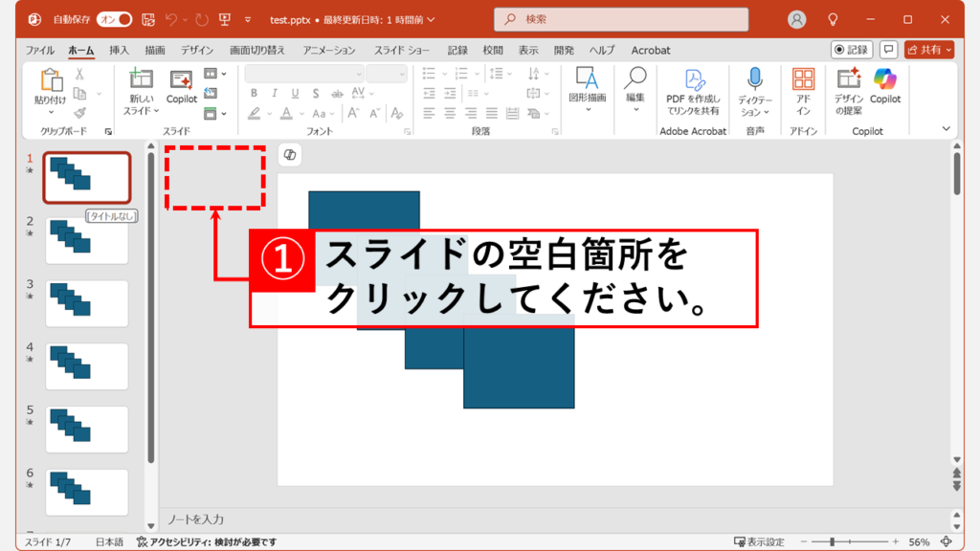Screen dimensions: 980x551
Task: Open Designer suggestions デザインの提案
Action: (849, 92)
